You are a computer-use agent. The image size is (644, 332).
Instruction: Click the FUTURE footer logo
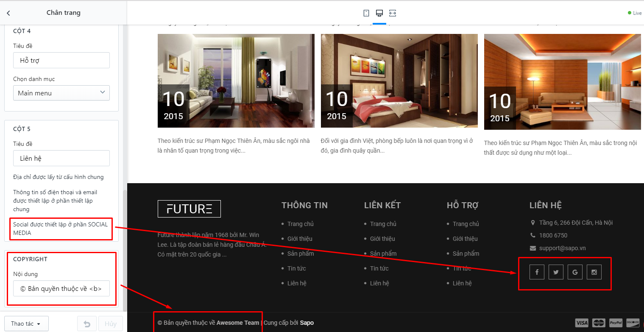(189, 209)
